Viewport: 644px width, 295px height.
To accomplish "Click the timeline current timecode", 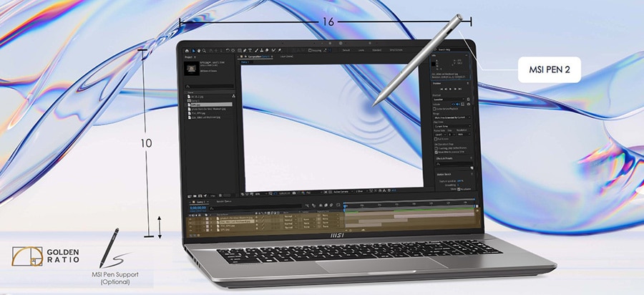I will point(198,208).
